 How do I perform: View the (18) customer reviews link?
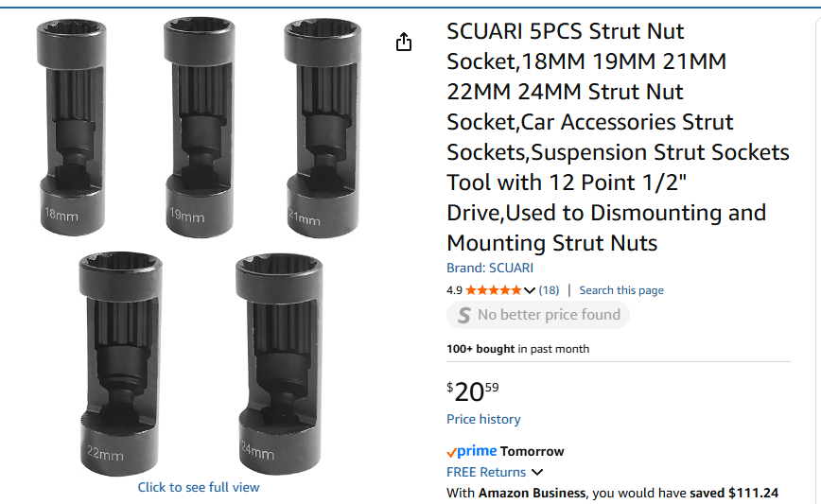550,290
